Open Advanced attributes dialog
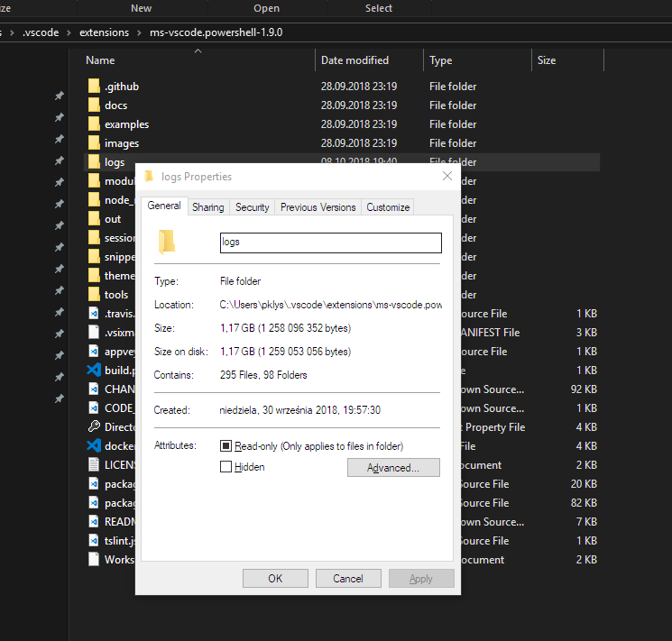 tap(393, 468)
